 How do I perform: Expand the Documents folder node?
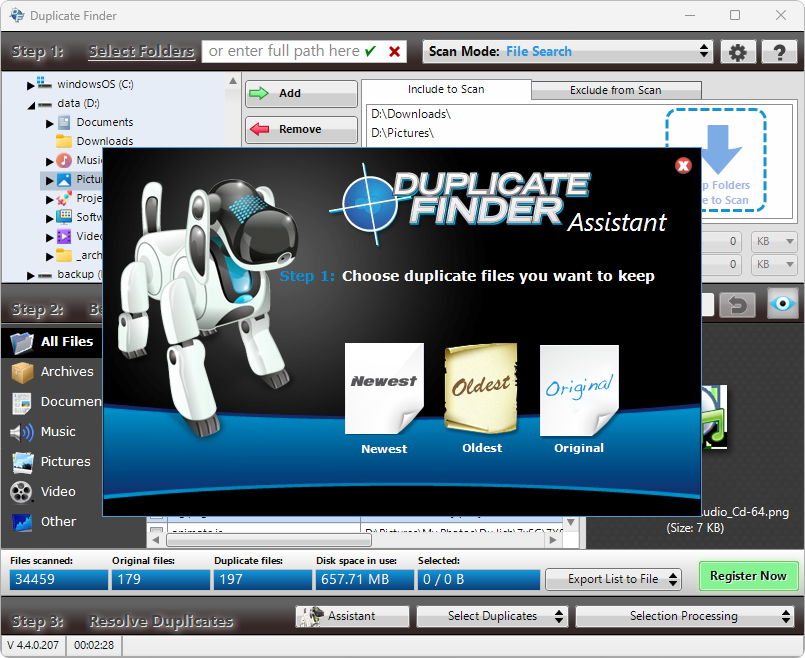click(49, 123)
